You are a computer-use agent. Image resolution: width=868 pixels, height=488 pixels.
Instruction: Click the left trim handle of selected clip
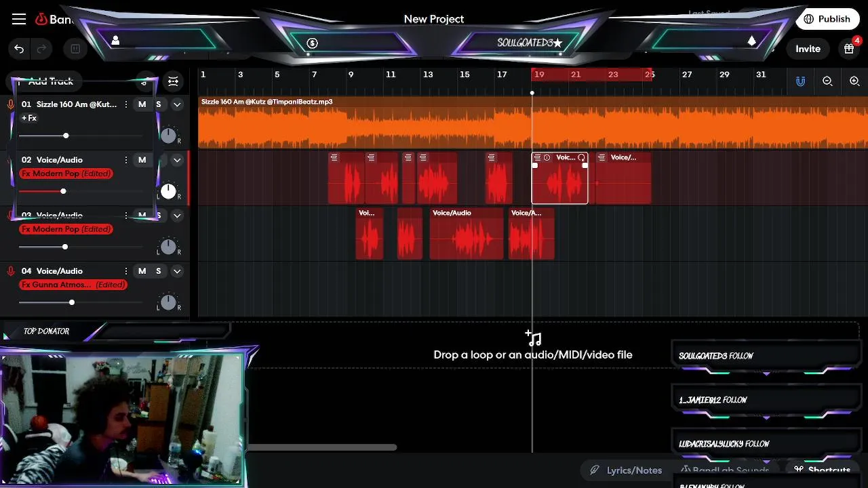(x=535, y=165)
